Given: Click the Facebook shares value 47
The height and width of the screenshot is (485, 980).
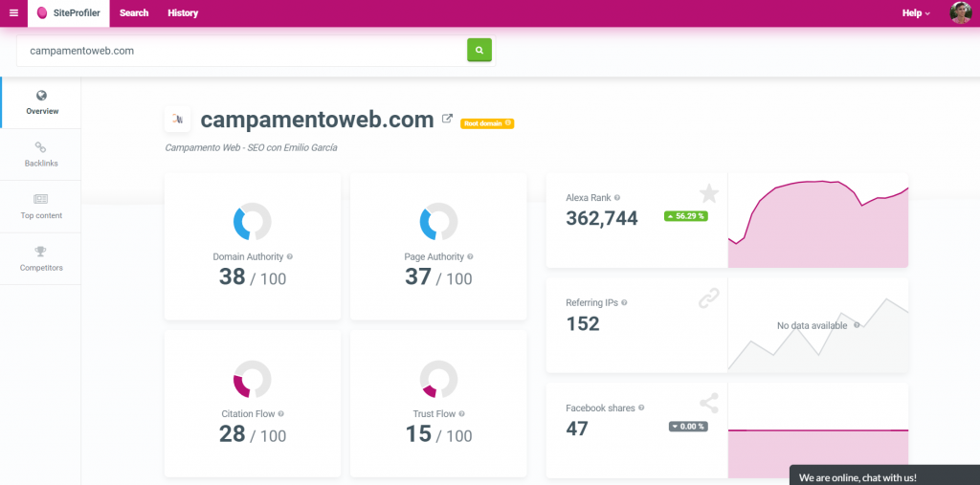Looking at the screenshot, I should 577,429.
